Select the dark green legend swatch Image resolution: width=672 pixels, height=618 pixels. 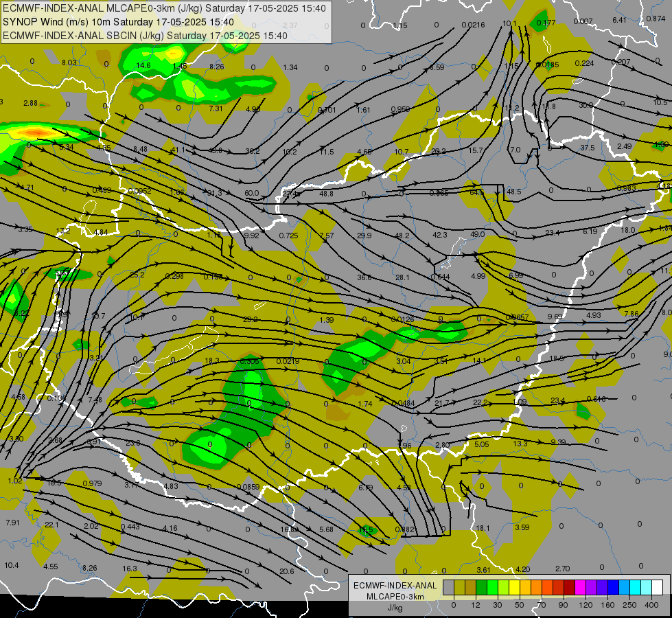point(482,587)
